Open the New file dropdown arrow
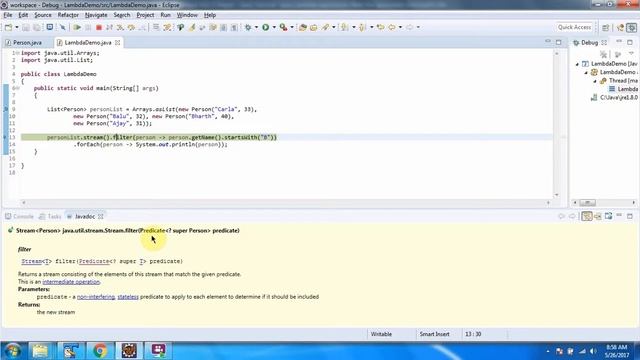 (17, 27)
